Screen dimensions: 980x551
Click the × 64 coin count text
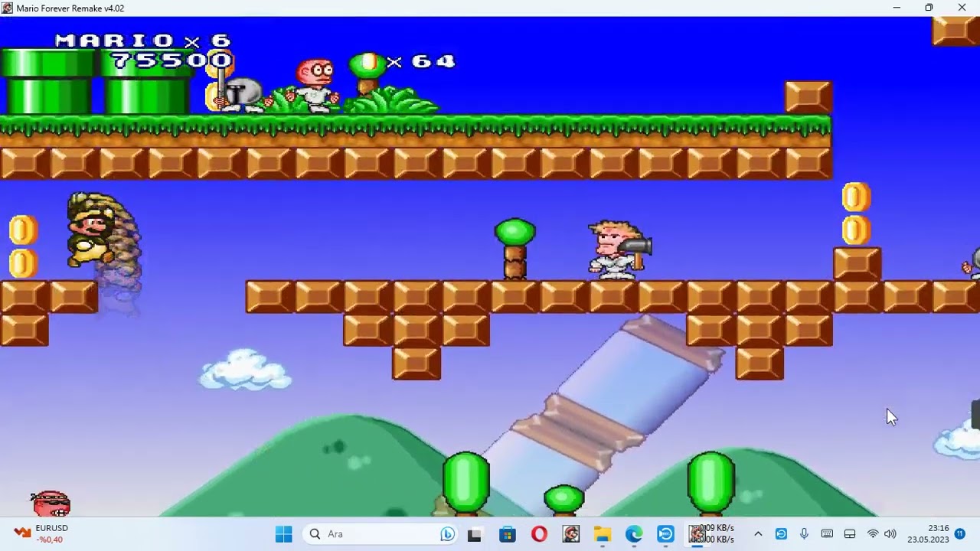point(421,61)
